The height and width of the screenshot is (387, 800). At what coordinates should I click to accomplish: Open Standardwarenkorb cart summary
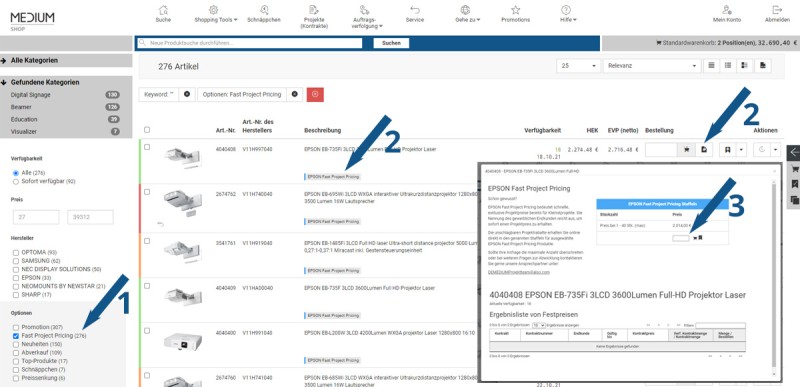(726, 43)
